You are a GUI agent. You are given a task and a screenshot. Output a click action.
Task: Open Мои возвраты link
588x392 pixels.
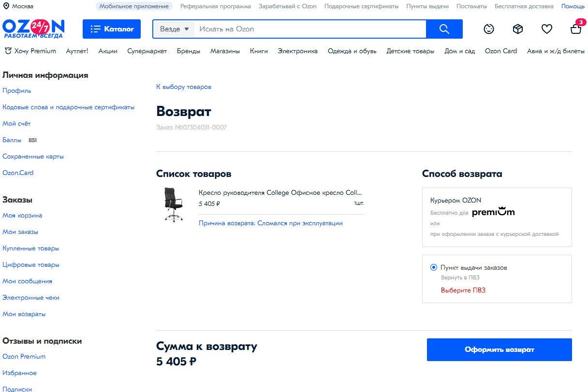[x=24, y=314]
